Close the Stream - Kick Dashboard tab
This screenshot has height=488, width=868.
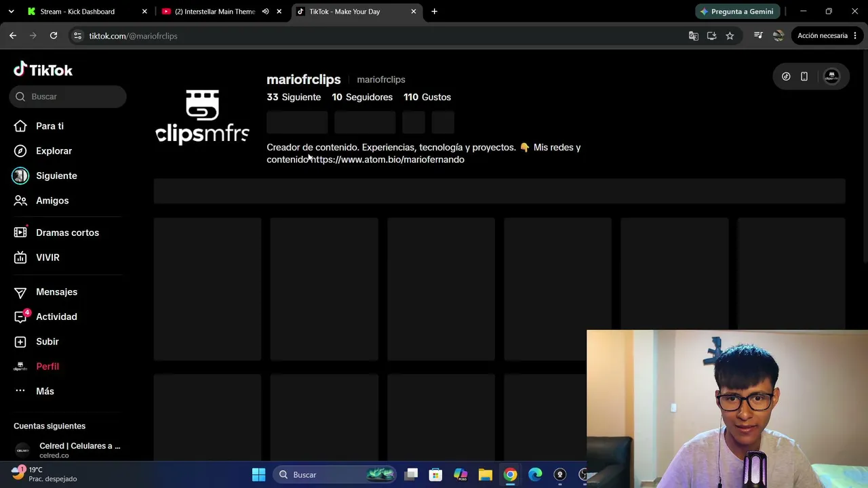coord(144,12)
